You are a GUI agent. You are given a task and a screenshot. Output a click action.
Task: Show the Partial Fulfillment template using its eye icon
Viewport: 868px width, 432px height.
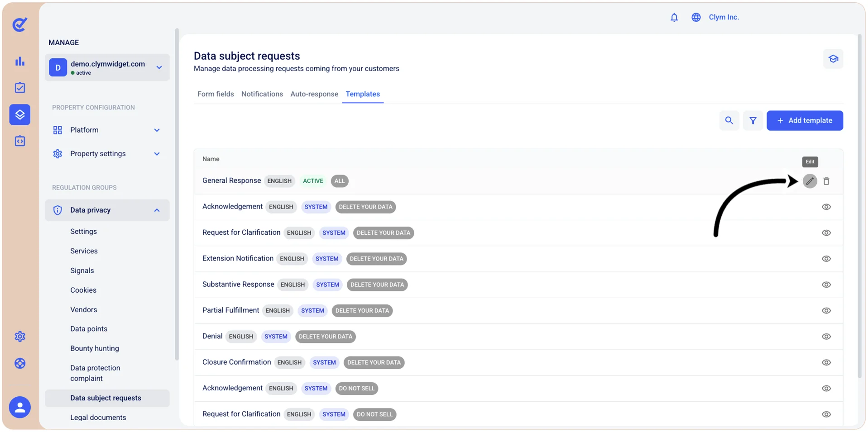(x=826, y=311)
